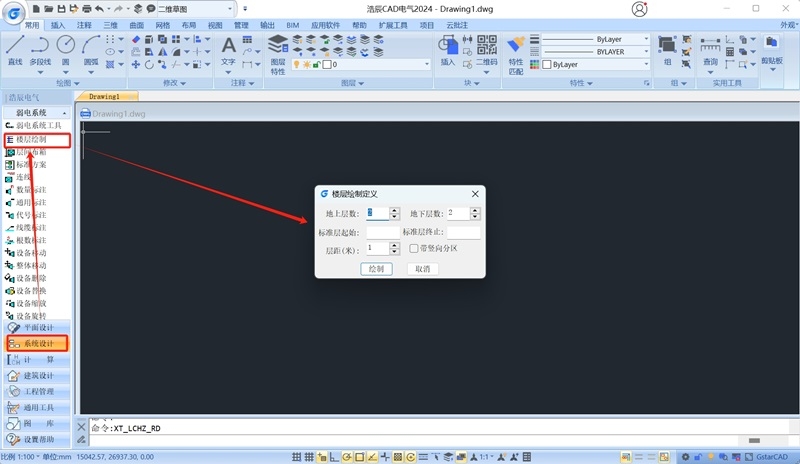Toggle polar tracking in status bar

(347, 457)
